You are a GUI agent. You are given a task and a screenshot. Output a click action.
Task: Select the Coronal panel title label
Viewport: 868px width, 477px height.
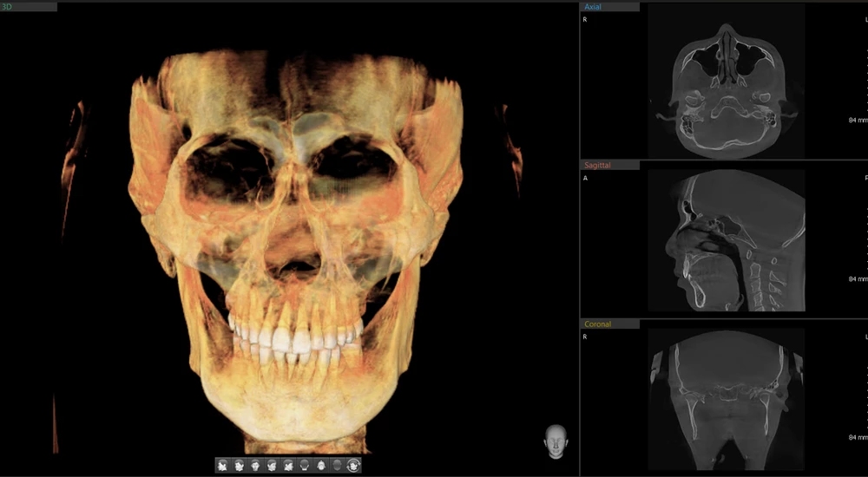pyautogui.click(x=597, y=324)
